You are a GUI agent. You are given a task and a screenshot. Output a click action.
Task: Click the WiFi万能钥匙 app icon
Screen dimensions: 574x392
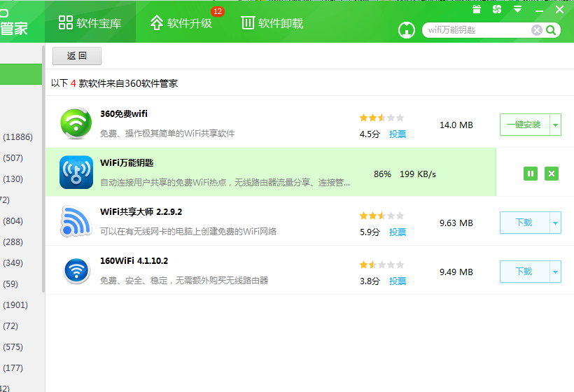(76, 172)
